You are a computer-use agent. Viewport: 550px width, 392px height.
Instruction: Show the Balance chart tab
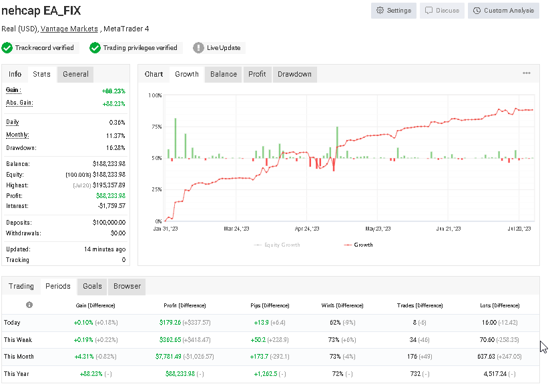(224, 74)
